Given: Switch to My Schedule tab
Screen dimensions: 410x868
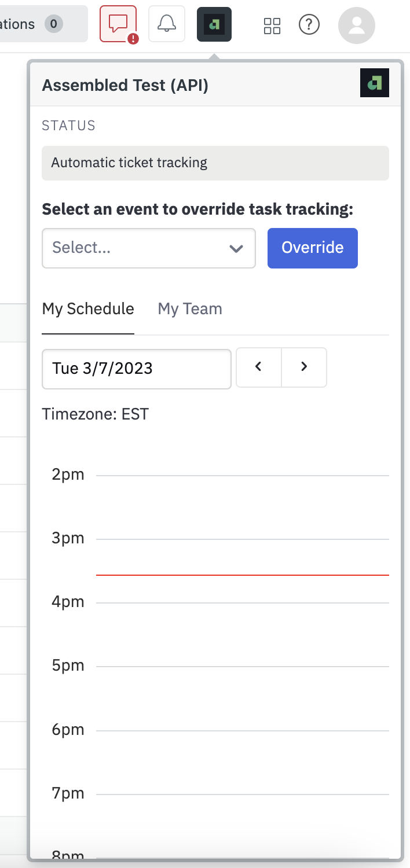Looking at the screenshot, I should (x=88, y=309).
